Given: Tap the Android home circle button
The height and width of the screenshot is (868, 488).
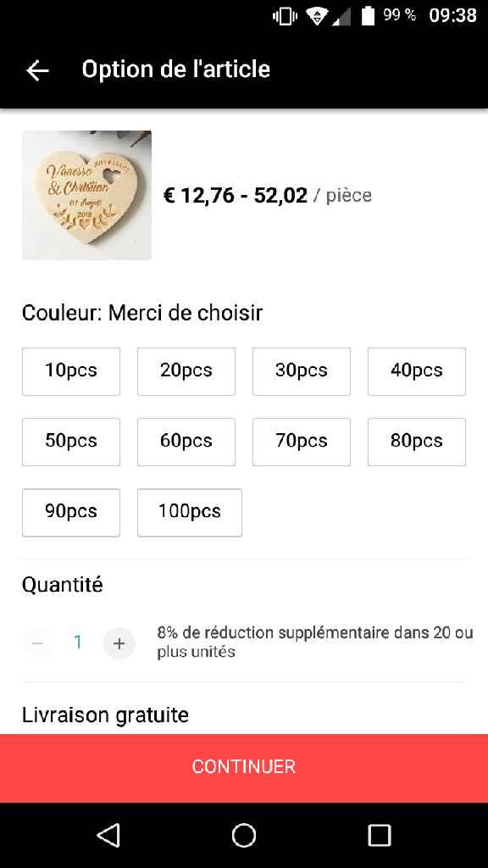Looking at the screenshot, I should tap(244, 835).
